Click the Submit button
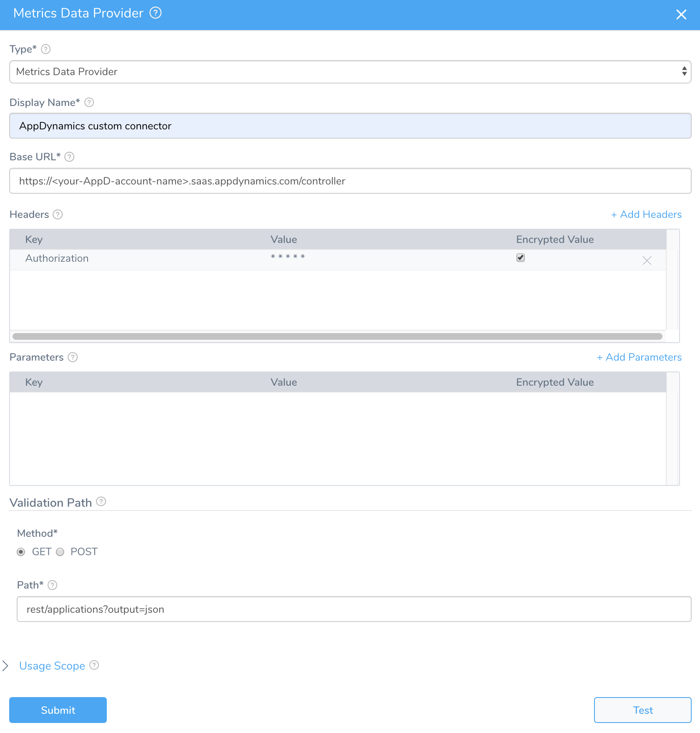This screenshot has width=700, height=733. click(x=58, y=710)
